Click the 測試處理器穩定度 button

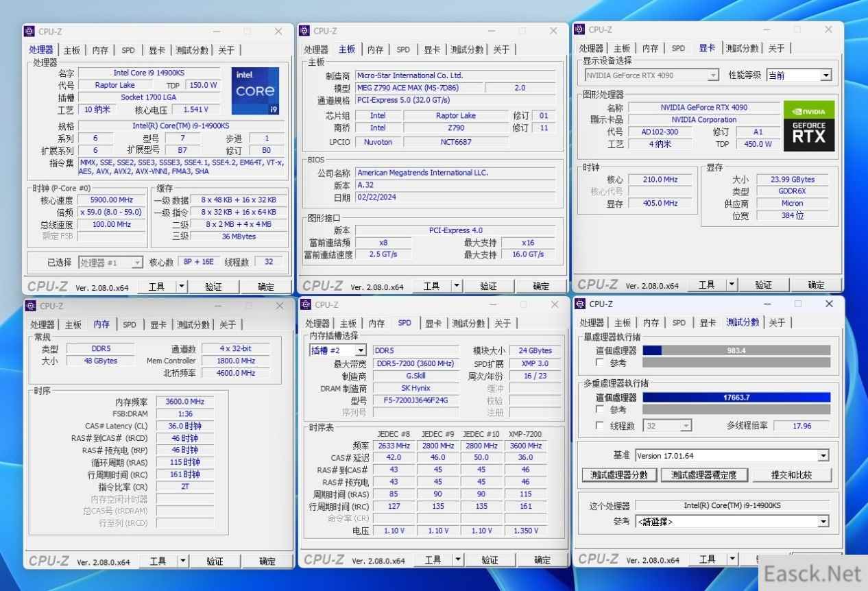(x=704, y=475)
